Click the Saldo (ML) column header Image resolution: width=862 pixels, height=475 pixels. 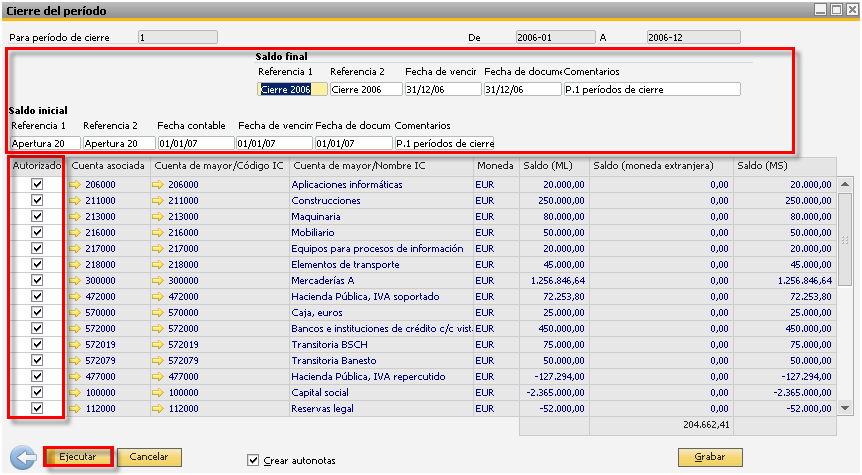(554, 165)
